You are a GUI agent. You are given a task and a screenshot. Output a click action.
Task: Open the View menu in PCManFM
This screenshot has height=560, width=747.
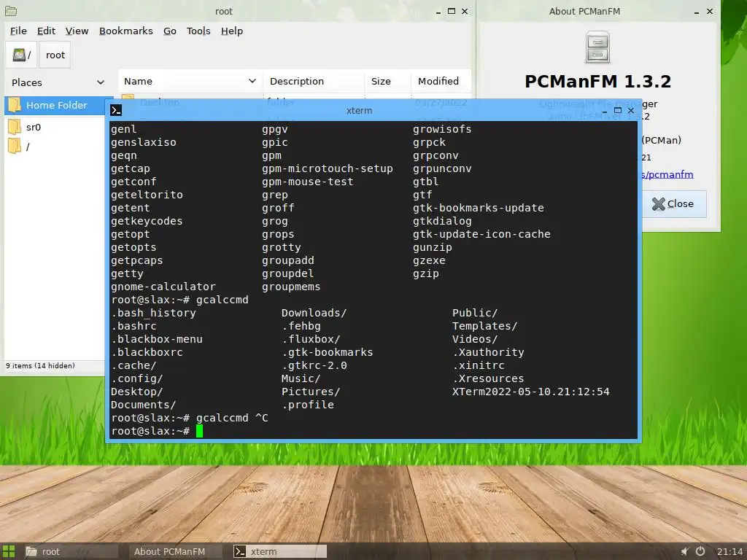tap(77, 31)
